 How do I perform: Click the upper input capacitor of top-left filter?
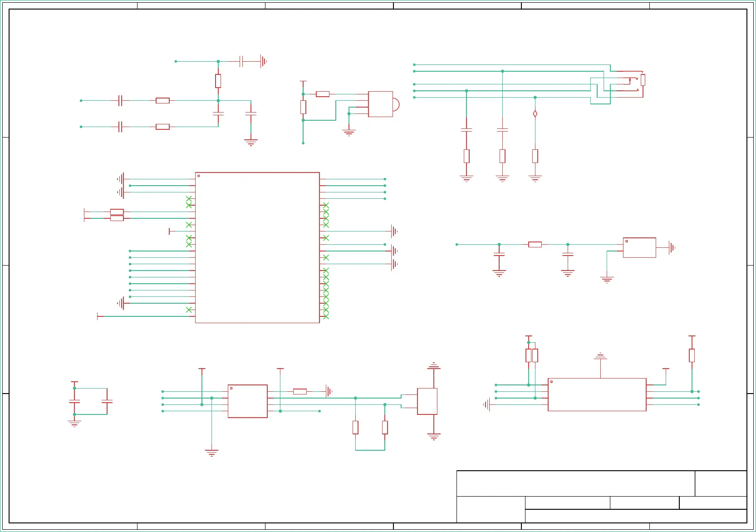click(120, 100)
